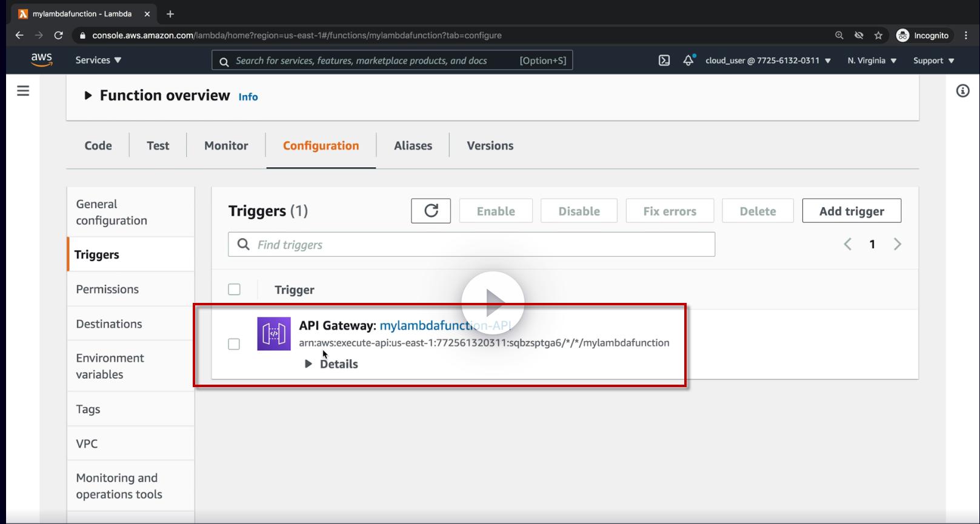Image resolution: width=980 pixels, height=524 pixels.
Task: Go back in browser history
Action: 19,35
